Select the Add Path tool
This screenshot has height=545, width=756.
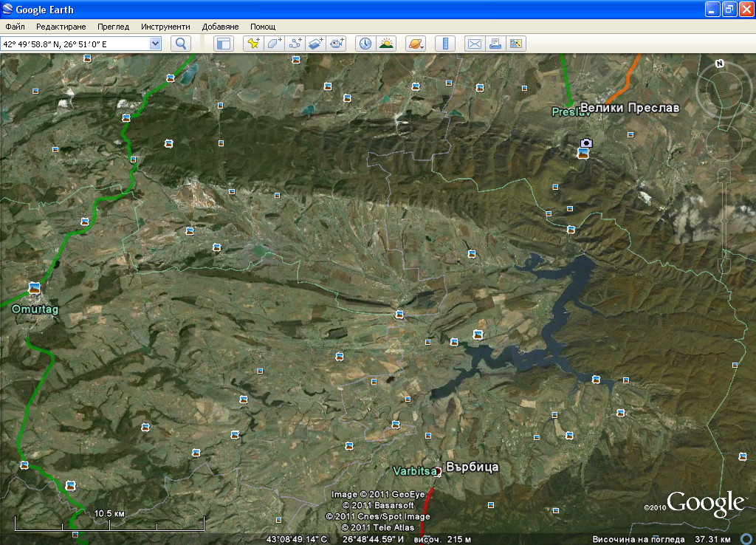295,44
